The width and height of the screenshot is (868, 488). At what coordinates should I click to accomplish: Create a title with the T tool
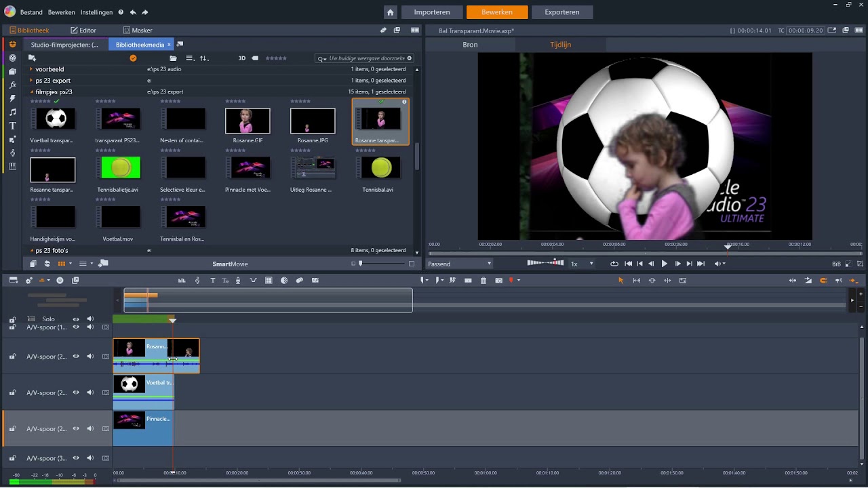pyautogui.click(x=212, y=281)
